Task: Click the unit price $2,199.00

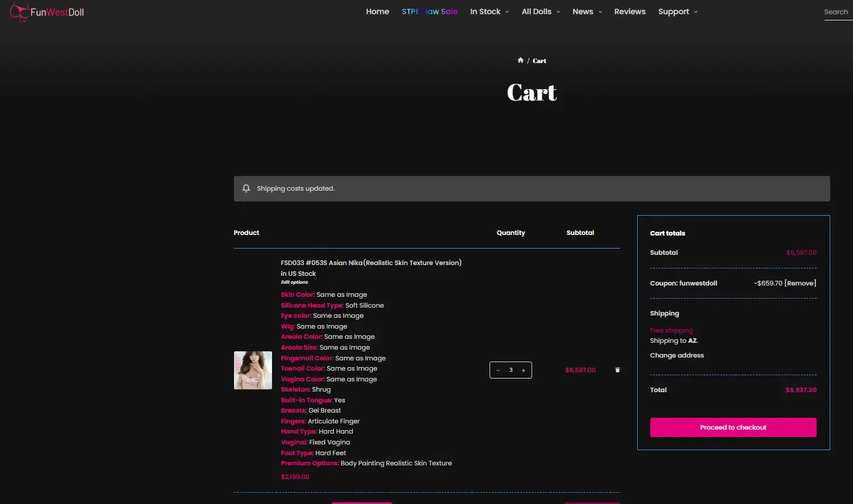Action: coord(295,477)
